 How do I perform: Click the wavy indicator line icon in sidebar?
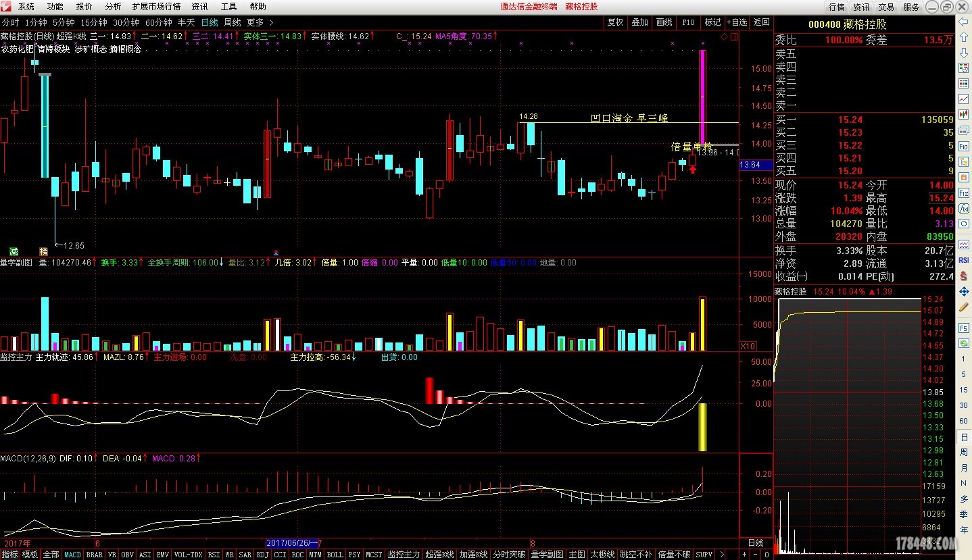coord(964,244)
